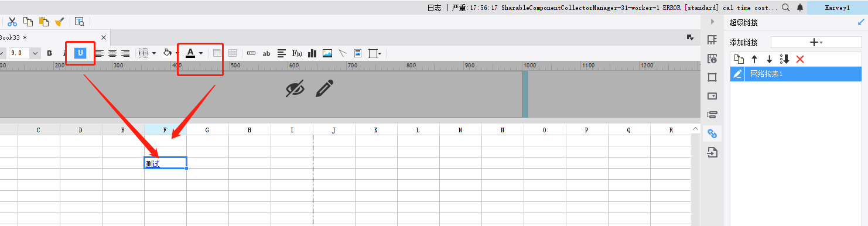Select column header F
This screenshot has width=868, height=226.
pyautogui.click(x=165, y=130)
